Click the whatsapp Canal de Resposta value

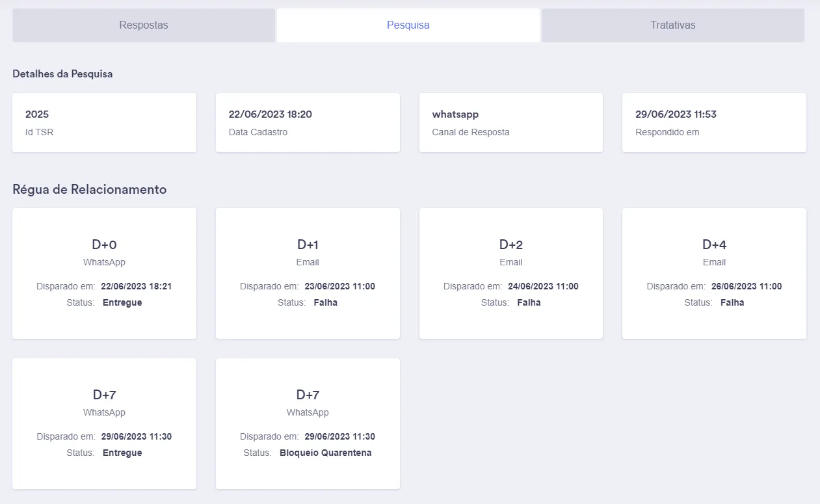click(x=455, y=114)
